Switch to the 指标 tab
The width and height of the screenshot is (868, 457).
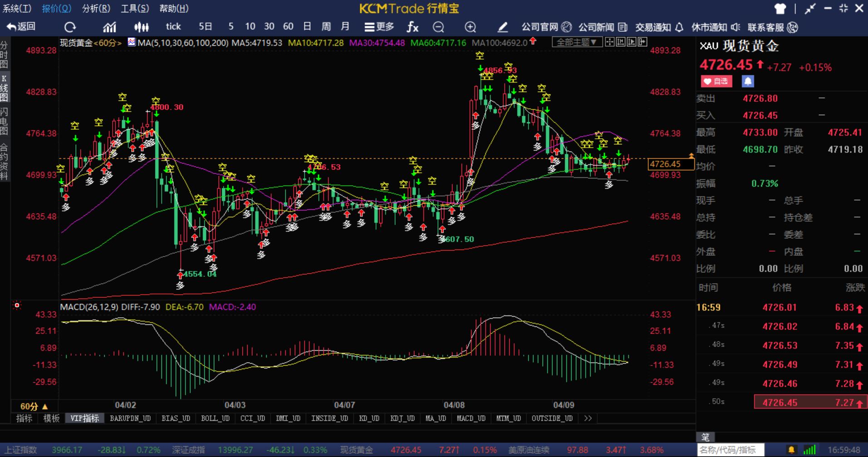click(24, 418)
